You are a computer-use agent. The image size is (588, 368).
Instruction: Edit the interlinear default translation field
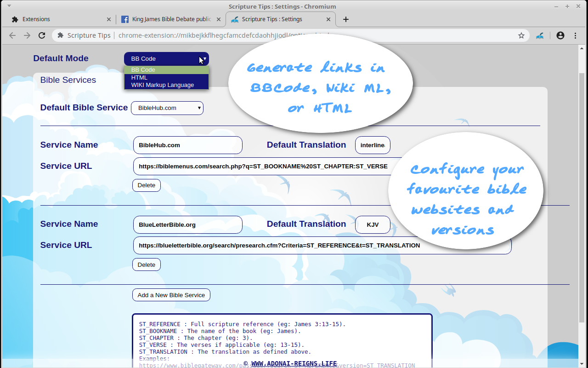tap(373, 145)
